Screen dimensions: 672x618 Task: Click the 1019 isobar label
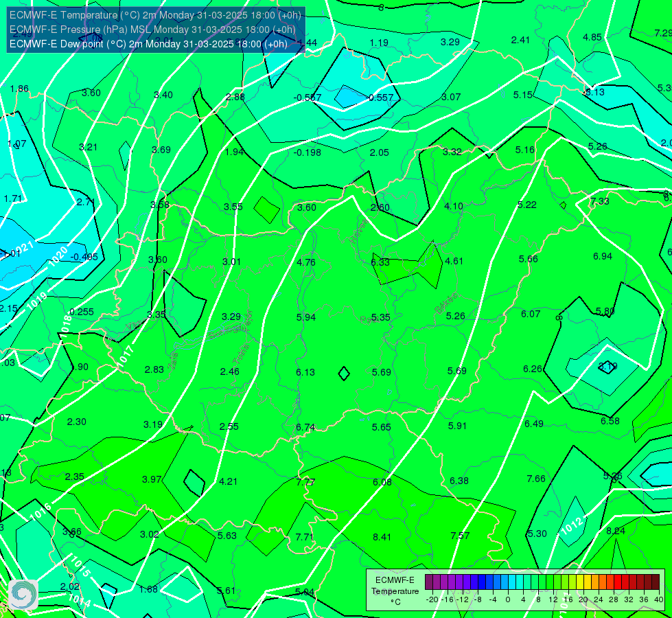37,301
